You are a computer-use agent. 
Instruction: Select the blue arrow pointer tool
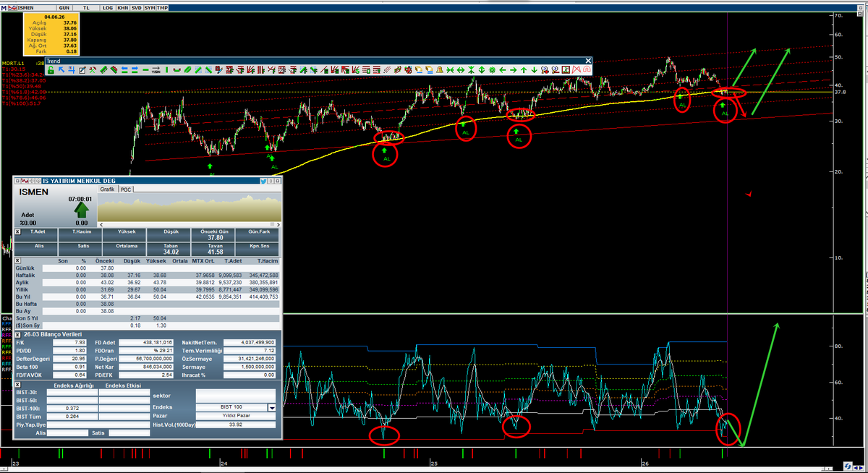pyautogui.click(x=61, y=70)
